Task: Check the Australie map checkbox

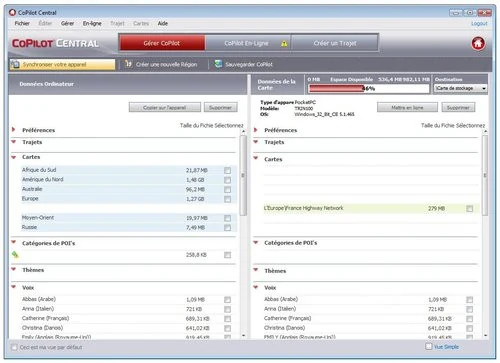Action: (227, 190)
